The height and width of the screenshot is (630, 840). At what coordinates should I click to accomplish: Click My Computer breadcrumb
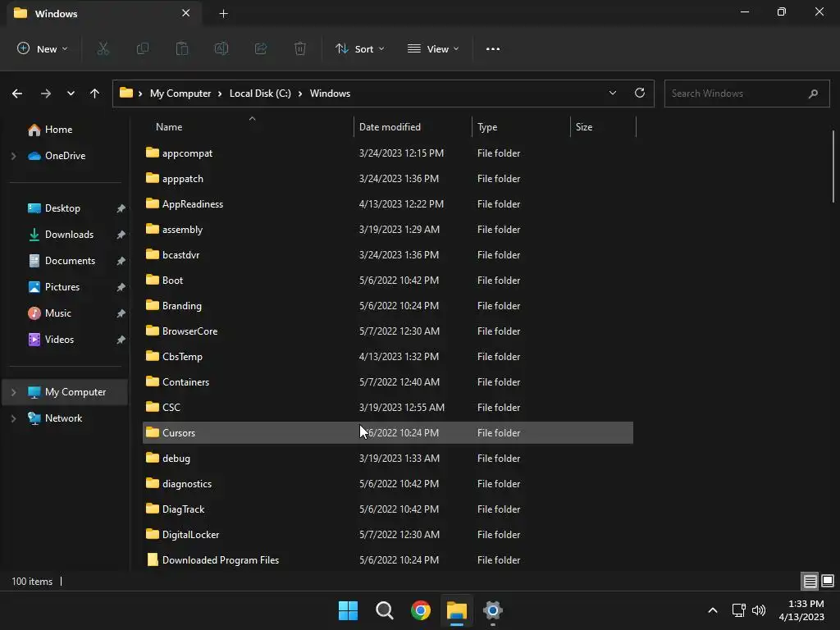(x=180, y=94)
